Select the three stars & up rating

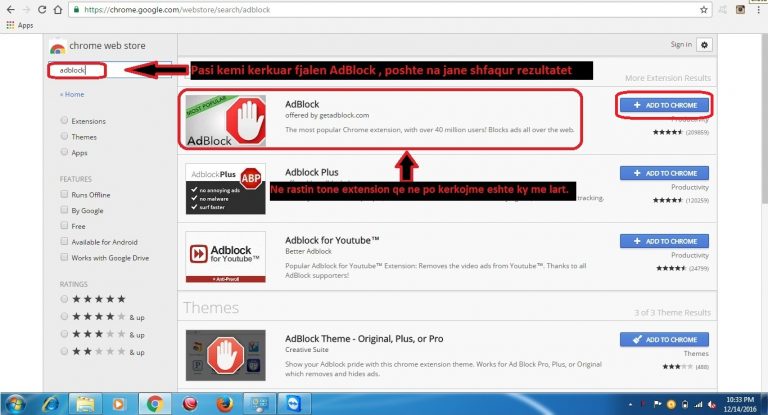pos(64,334)
